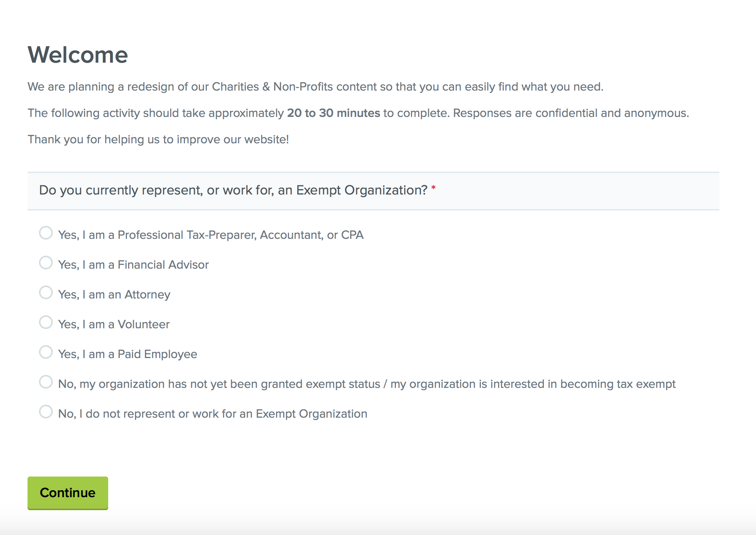Select the Attorney radio button
Image resolution: width=756 pixels, height=535 pixels.
point(46,293)
